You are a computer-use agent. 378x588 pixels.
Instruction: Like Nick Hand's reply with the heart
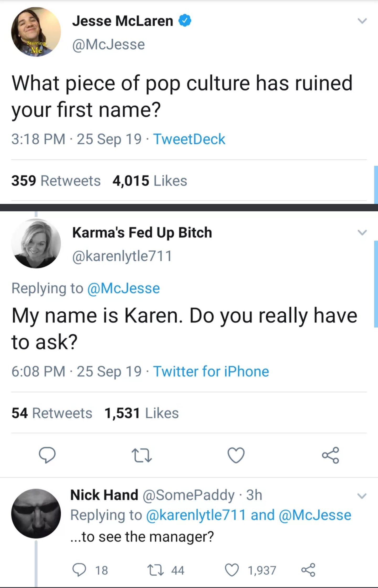pos(232,570)
